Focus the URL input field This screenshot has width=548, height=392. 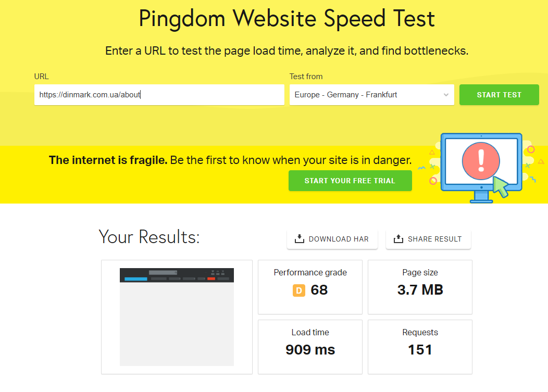point(159,95)
